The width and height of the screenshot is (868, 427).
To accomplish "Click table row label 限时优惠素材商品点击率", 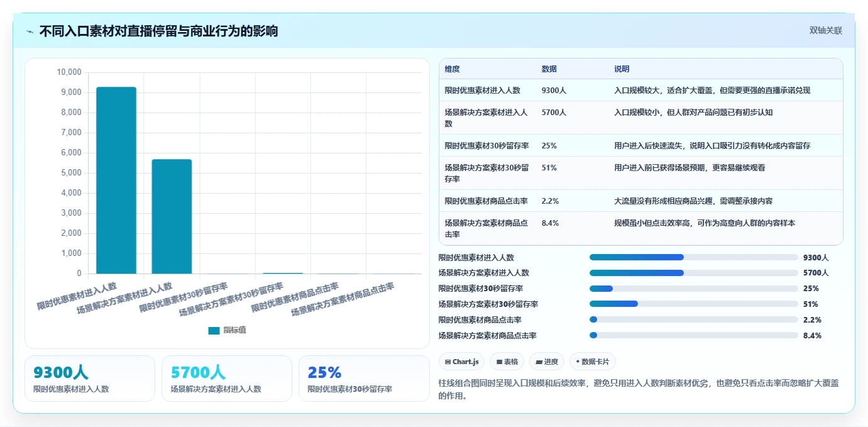I will tap(486, 201).
